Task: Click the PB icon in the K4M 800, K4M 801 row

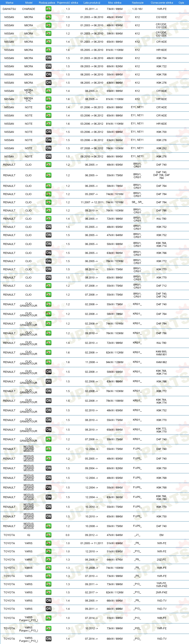Action: 48,353
